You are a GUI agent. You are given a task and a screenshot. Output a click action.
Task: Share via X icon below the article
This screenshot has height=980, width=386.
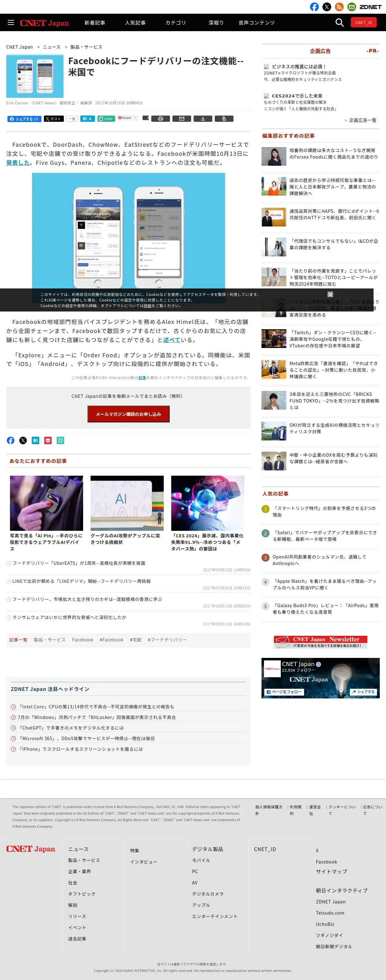23,440
